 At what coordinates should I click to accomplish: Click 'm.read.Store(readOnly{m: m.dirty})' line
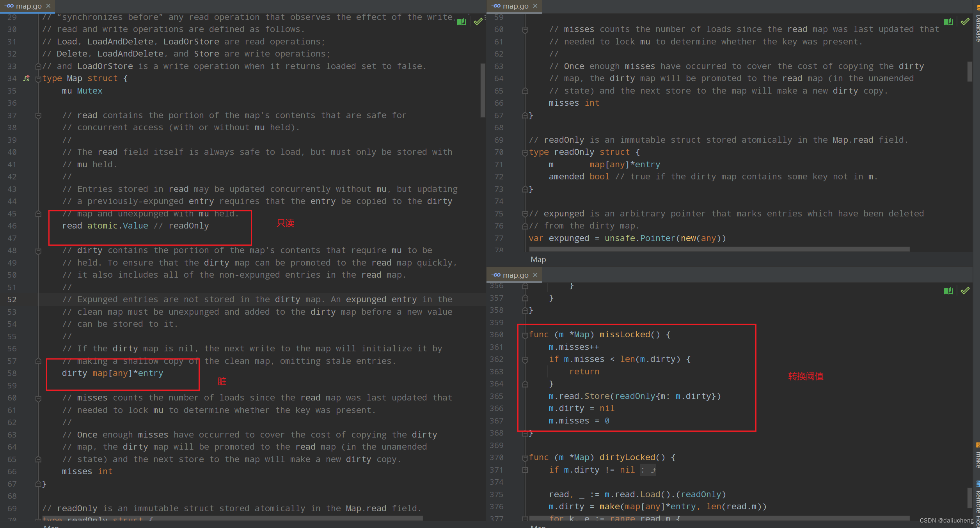point(635,396)
